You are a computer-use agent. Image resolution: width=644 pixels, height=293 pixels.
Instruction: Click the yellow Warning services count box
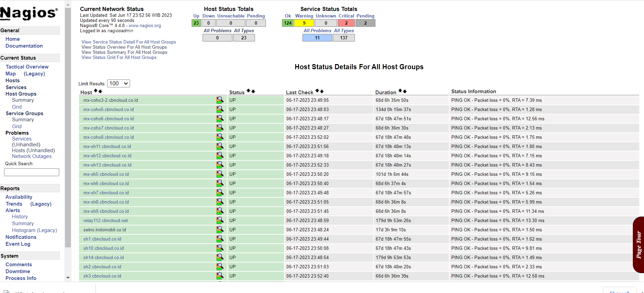tap(304, 23)
